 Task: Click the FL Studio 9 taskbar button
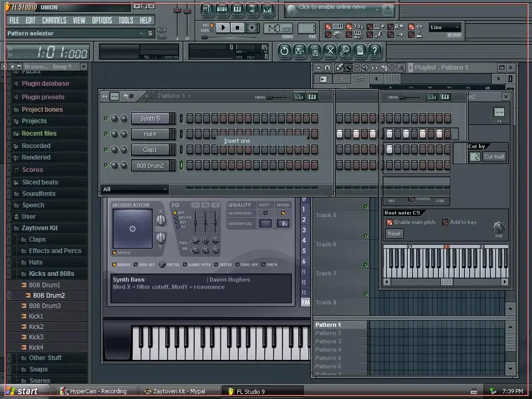tap(262, 391)
